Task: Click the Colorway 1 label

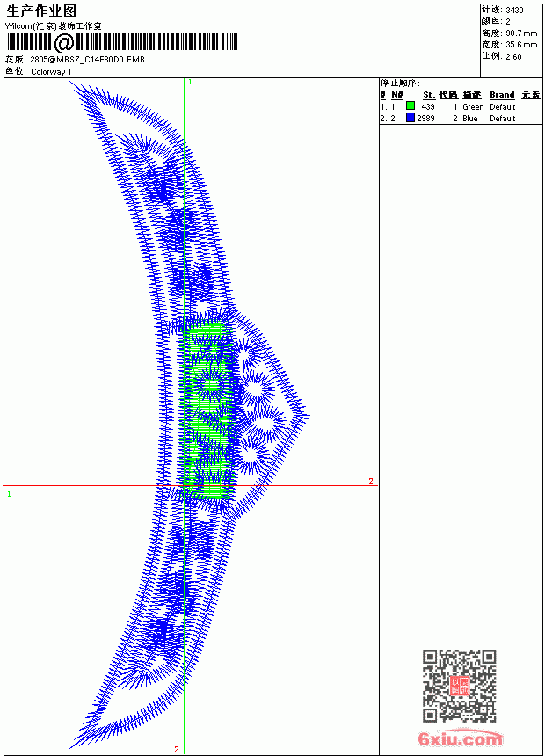Action: point(51,72)
